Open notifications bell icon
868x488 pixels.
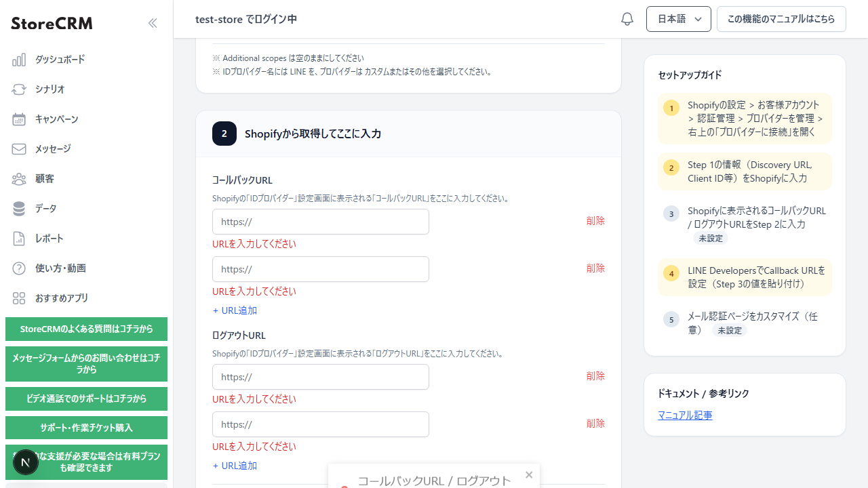pyautogui.click(x=627, y=19)
